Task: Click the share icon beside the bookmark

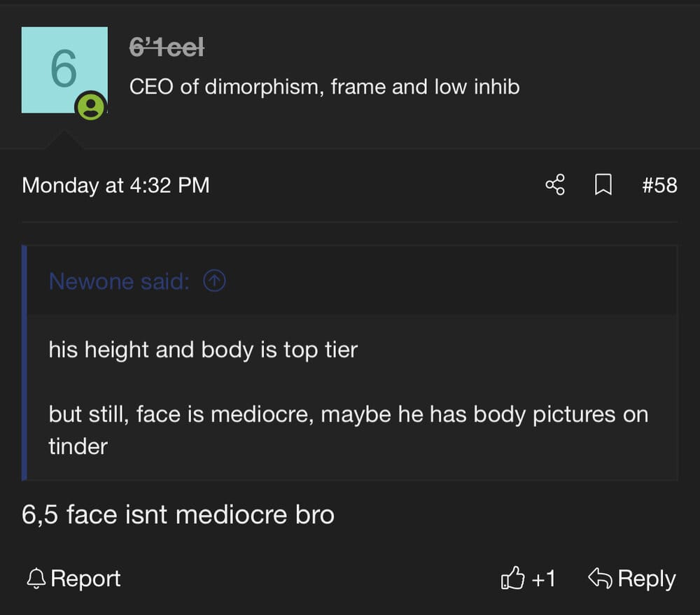Action: point(555,185)
